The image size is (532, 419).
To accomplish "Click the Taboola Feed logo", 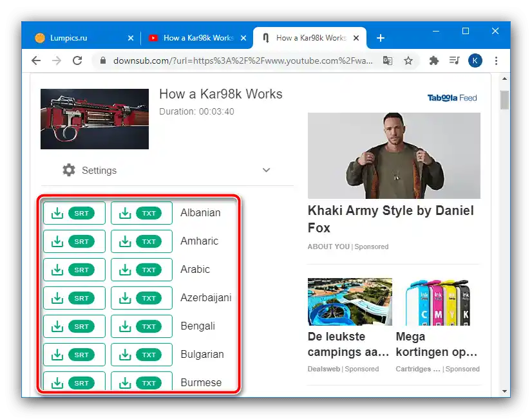I will (x=452, y=98).
